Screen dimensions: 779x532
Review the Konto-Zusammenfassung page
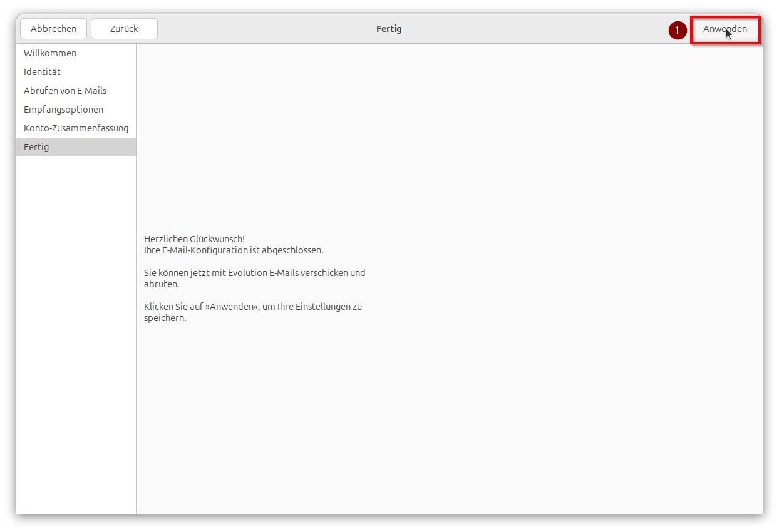tap(76, 128)
